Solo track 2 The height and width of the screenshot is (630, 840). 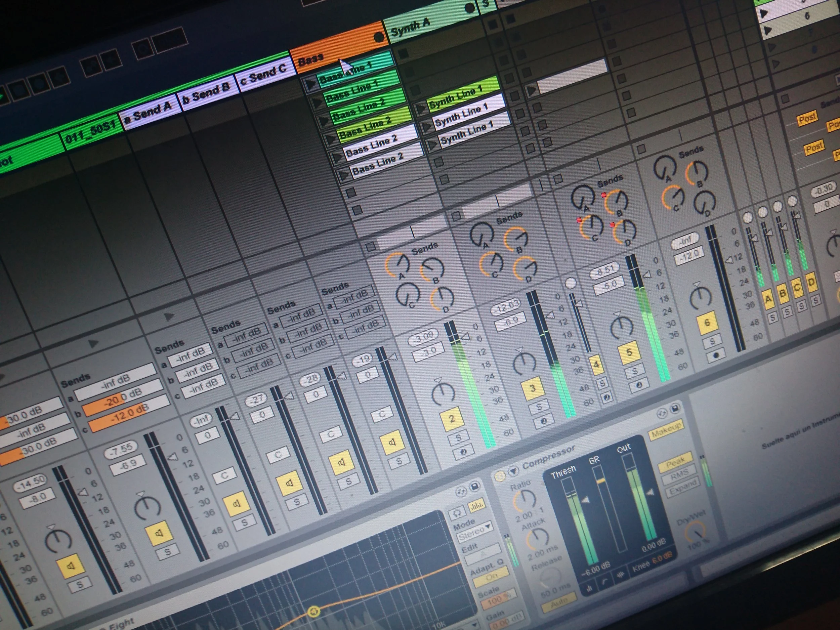[459, 438]
